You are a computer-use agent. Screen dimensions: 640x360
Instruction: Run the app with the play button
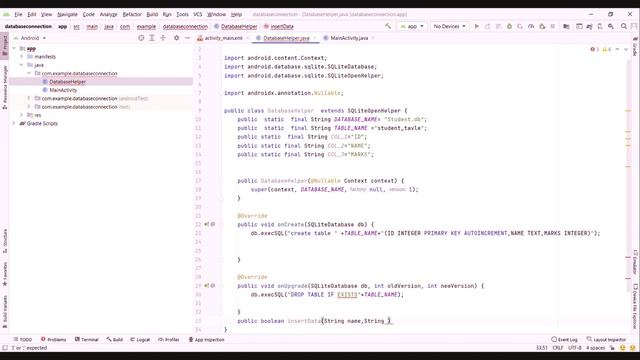(476, 26)
